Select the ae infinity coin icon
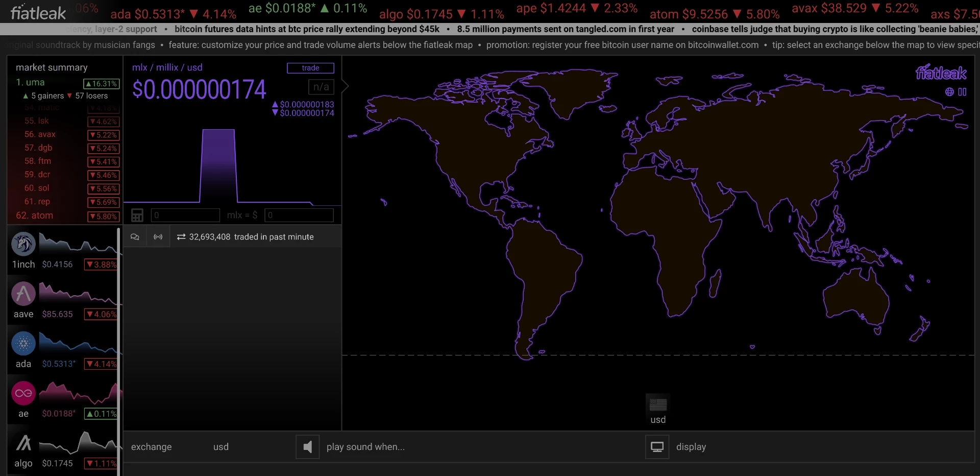980x476 pixels. click(23, 393)
